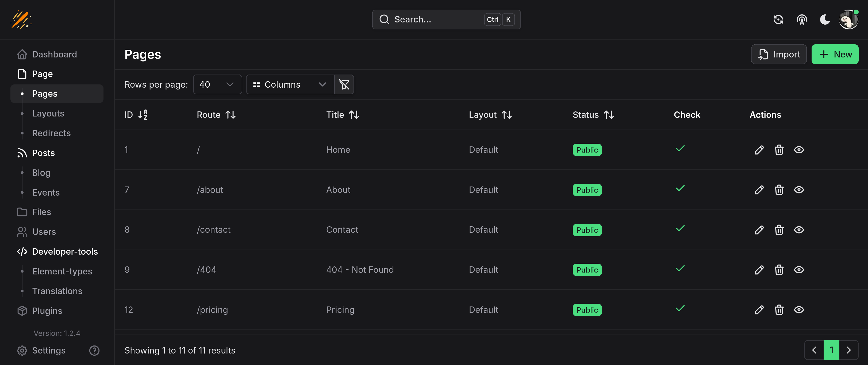Open the rows per page dropdown

[x=217, y=84]
